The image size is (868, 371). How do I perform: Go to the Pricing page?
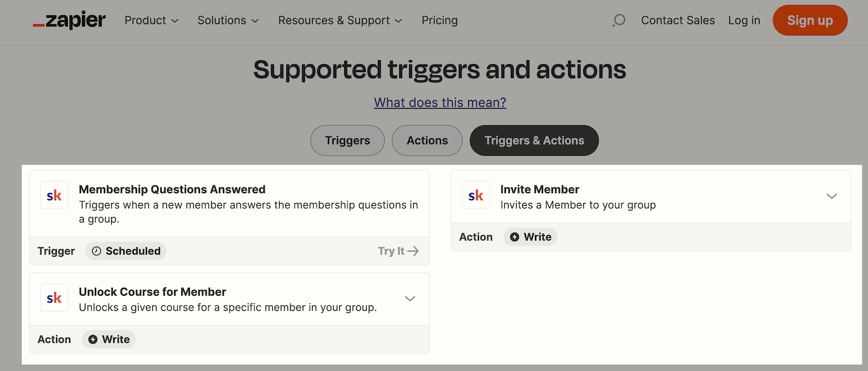pyautogui.click(x=440, y=21)
